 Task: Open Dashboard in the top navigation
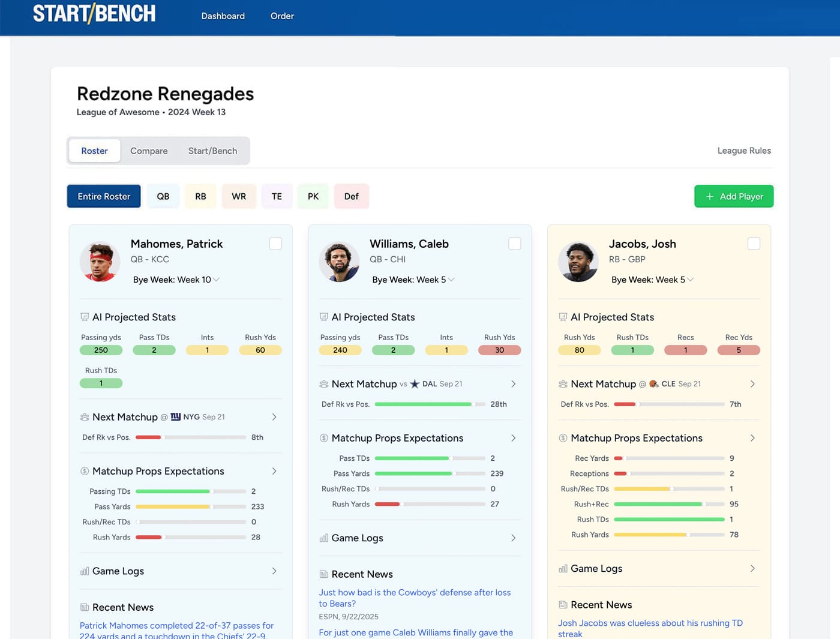(x=223, y=16)
